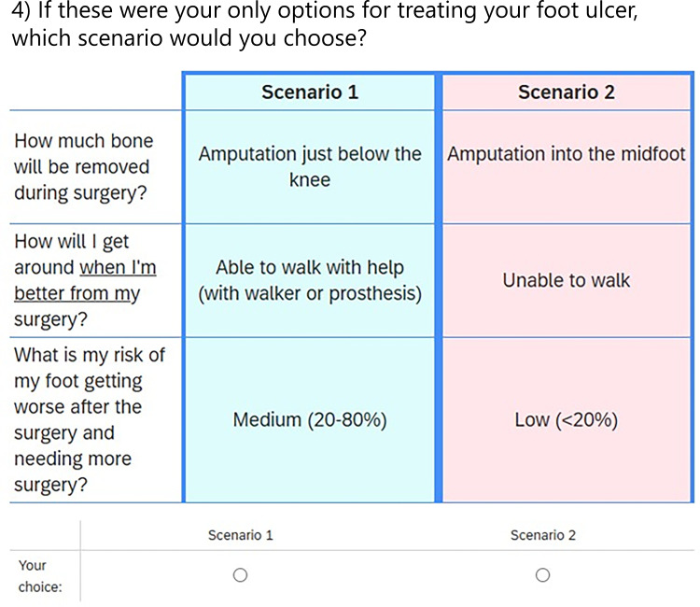
Task: Select the Scenario 1 radio button
Action: (240, 575)
